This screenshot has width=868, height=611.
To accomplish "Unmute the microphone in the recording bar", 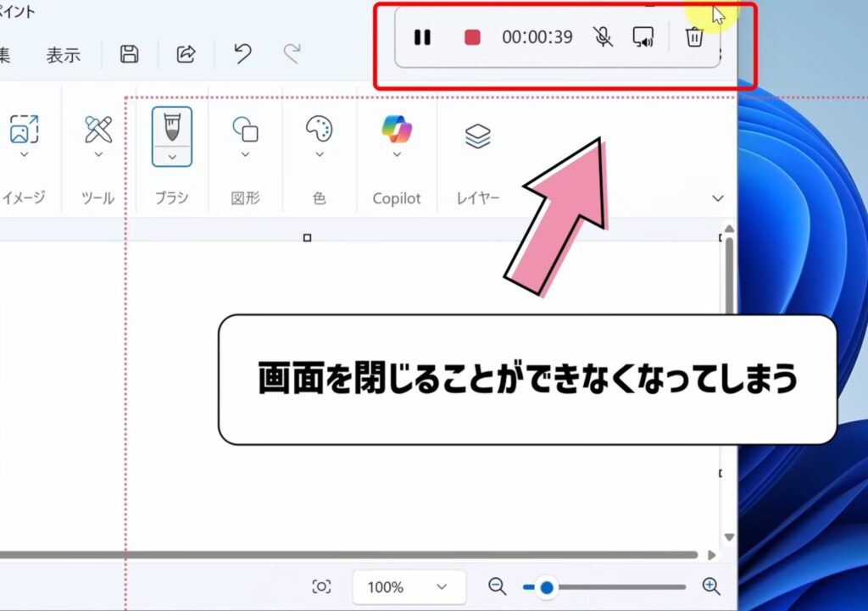I will (x=602, y=37).
